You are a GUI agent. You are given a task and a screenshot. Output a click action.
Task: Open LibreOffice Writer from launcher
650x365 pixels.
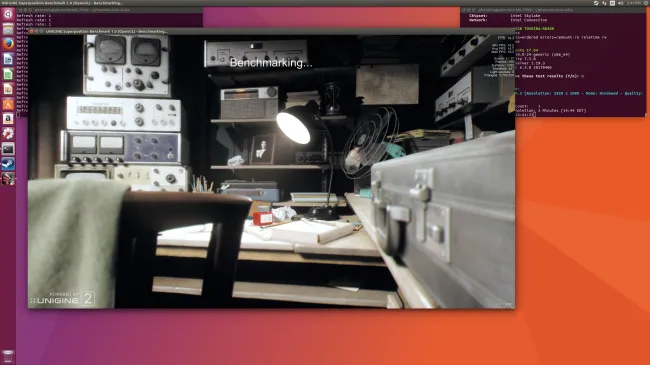pyautogui.click(x=8, y=59)
